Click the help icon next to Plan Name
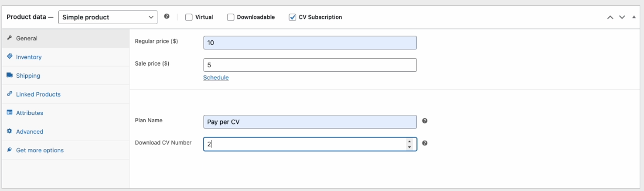The image size is (644, 191). tap(425, 121)
